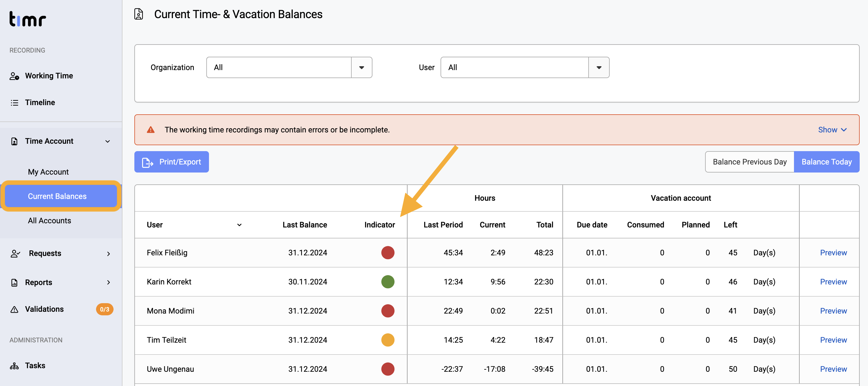Click Felix Fleißig's red indicator dot
This screenshot has height=386, width=868.
point(388,253)
